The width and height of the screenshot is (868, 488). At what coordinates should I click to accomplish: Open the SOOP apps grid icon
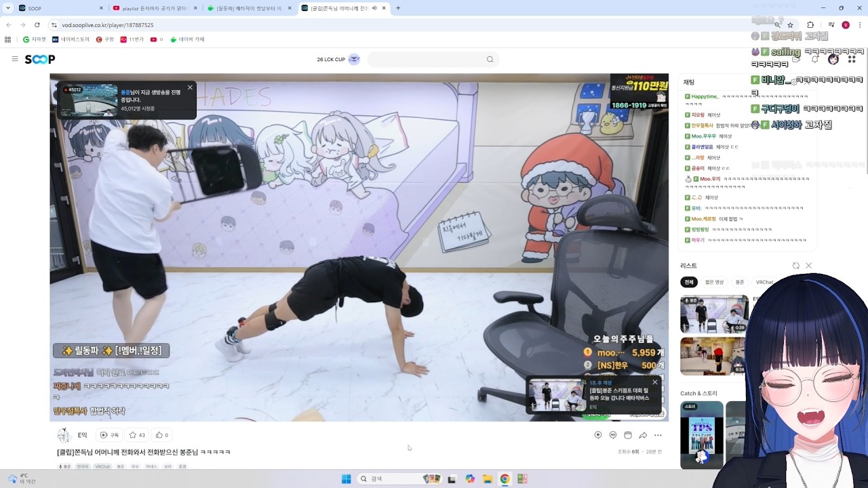pyautogui.click(x=852, y=59)
